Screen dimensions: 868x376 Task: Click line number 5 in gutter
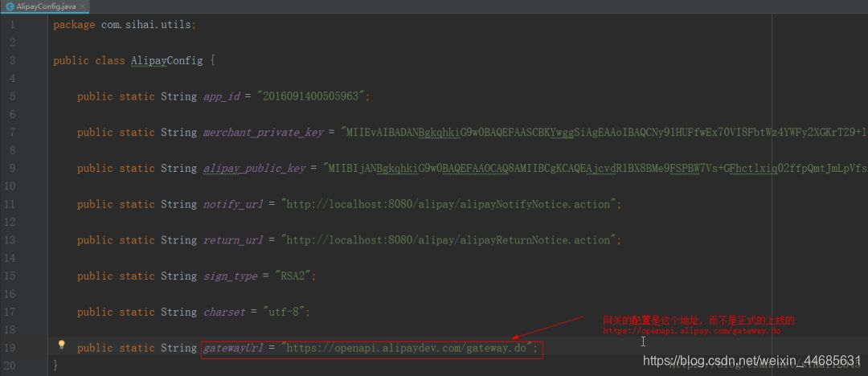(12, 97)
